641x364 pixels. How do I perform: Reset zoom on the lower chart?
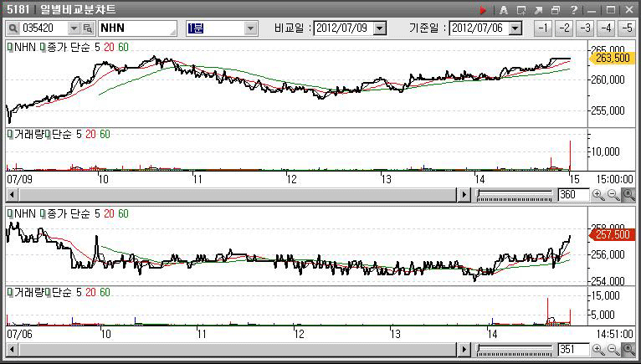pos(628,348)
